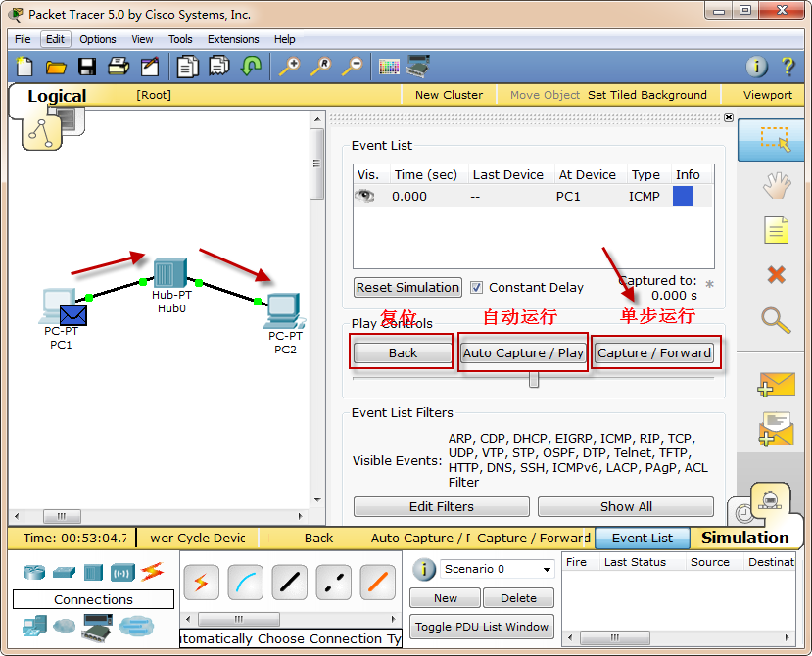The width and height of the screenshot is (812, 656).
Task: Click the Zoom In magnifier icon
Action: coord(290,67)
